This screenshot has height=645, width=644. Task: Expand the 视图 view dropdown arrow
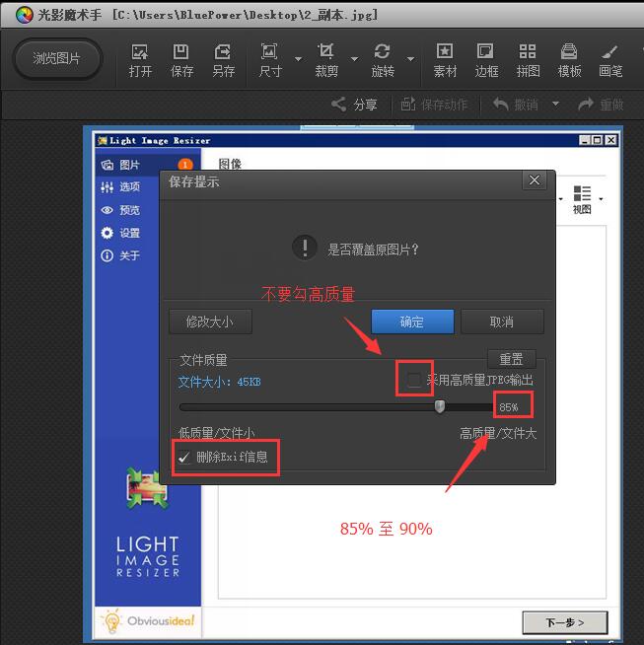click(601, 199)
